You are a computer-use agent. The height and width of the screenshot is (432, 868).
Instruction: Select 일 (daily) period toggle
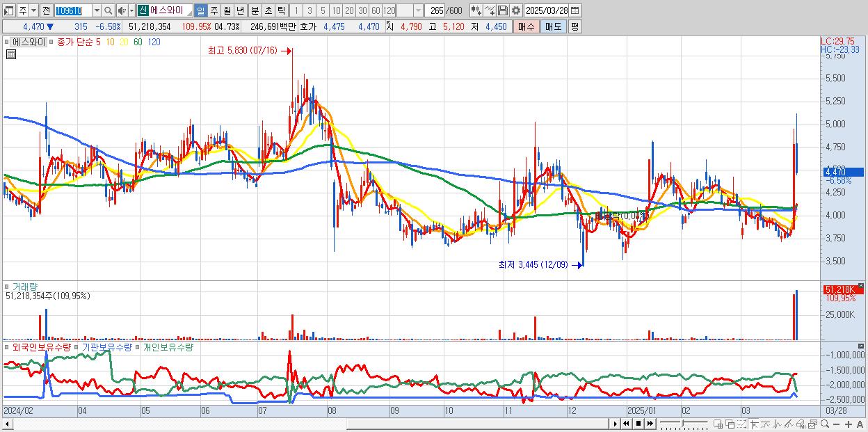pos(200,10)
